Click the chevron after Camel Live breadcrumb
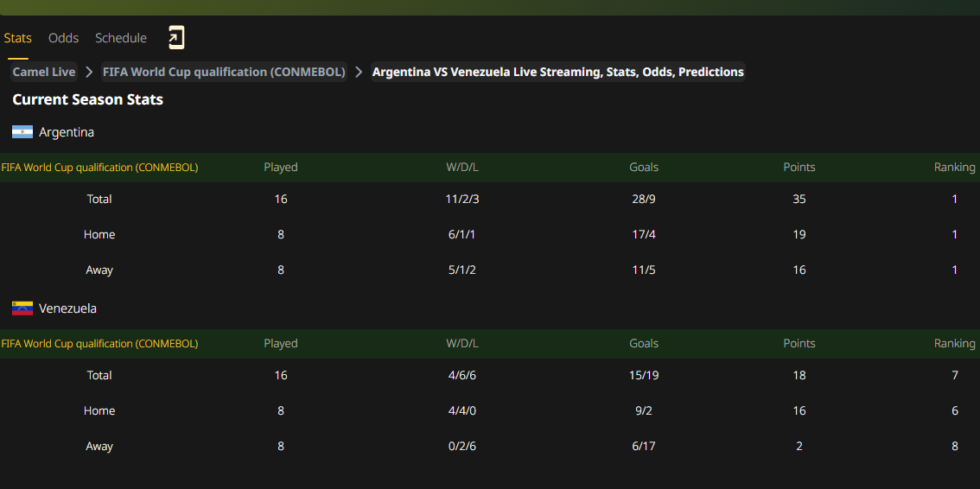 89,72
